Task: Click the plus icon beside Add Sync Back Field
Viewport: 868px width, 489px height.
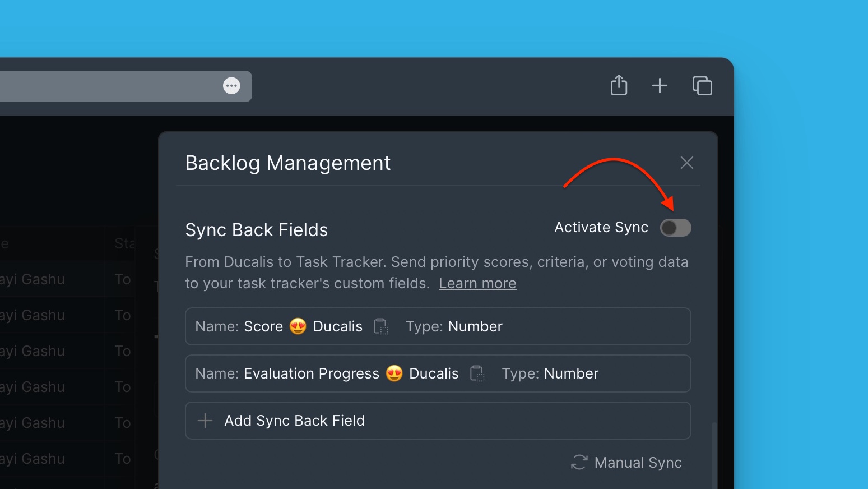Action: [205, 421]
